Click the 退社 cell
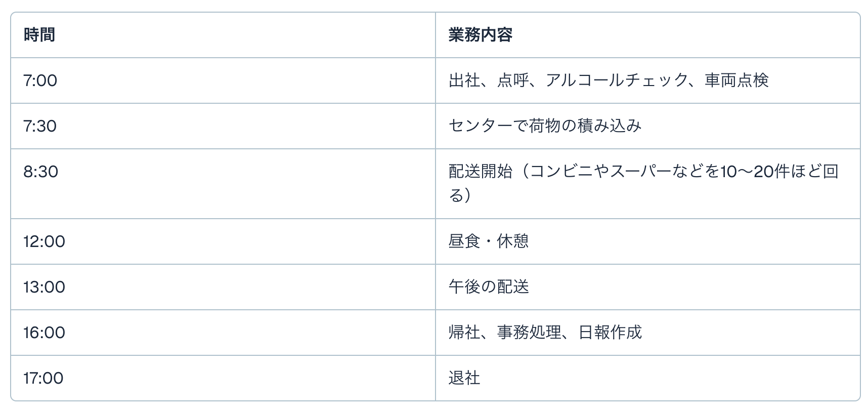 [x=464, y=378]
